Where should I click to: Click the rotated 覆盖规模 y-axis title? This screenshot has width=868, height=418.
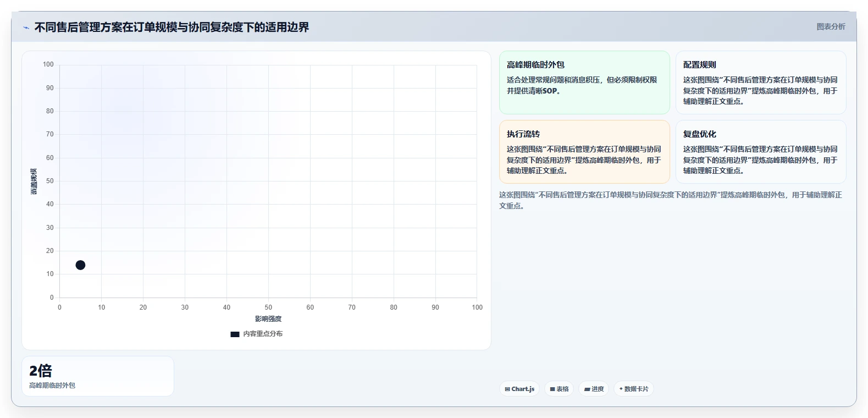pos(34,181)
